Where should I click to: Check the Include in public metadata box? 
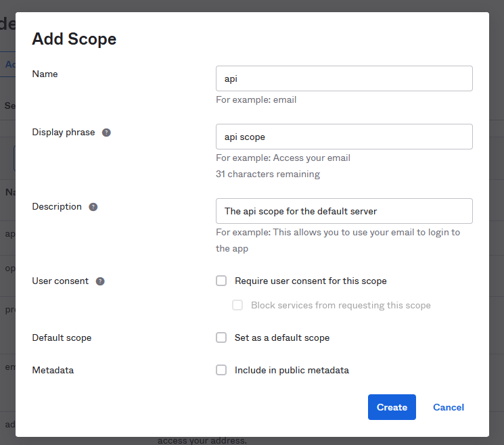click(x=221, y=370)
